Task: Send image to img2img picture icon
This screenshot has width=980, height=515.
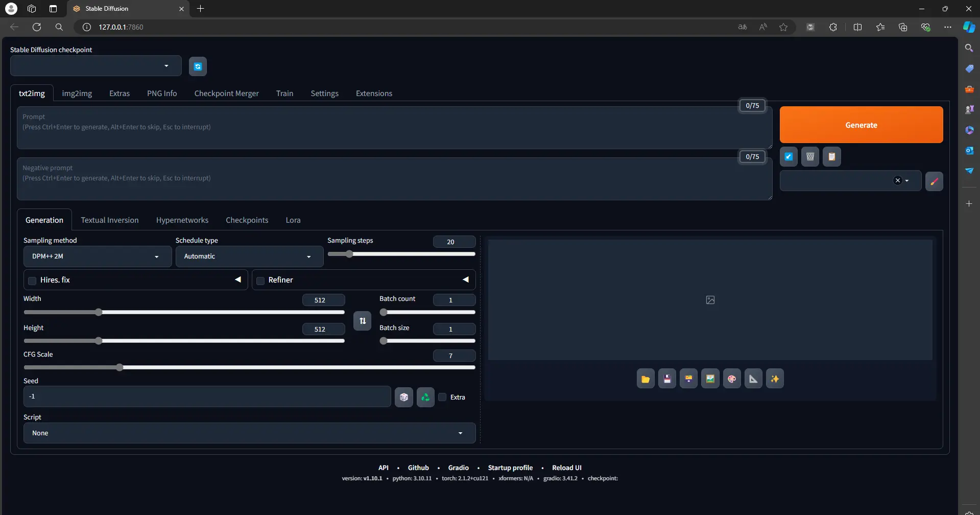Action: pos(710,379)
